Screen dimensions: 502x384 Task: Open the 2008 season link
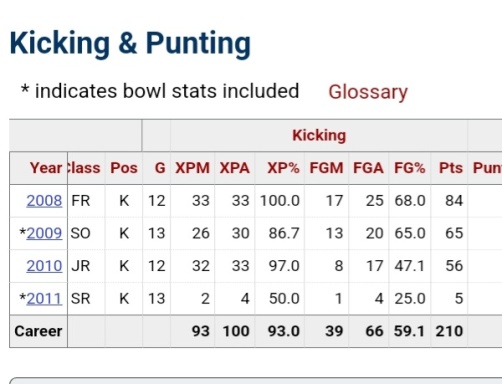coord(44,201)
